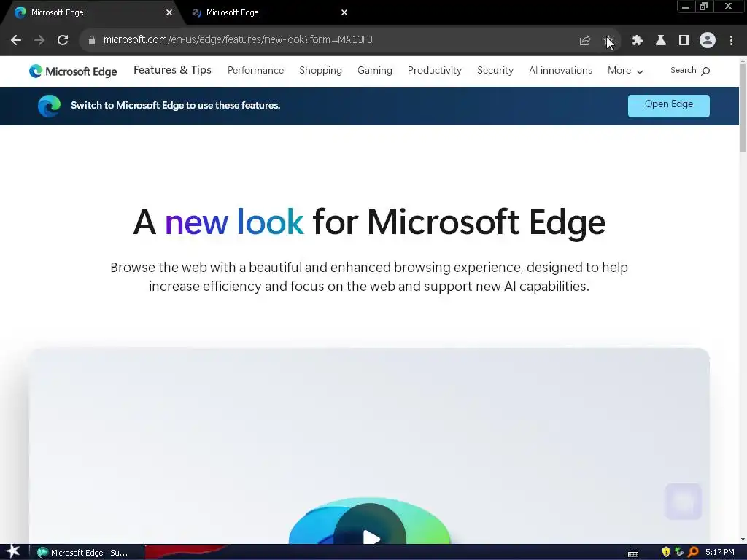This screenshot has width=747, height=560.
Task: Expand the More dropdown in the site navigation
Action: [625, 71]
